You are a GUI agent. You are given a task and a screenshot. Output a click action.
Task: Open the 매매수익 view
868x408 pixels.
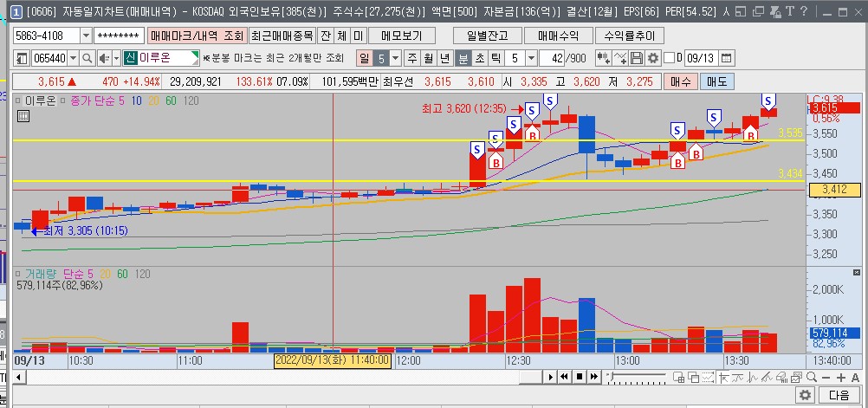[558, 36]
